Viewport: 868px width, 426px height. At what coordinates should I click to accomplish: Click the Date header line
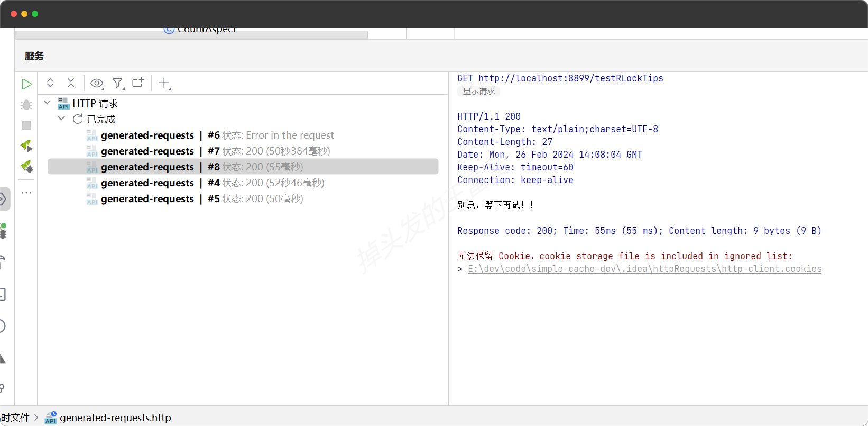point(550,155)
